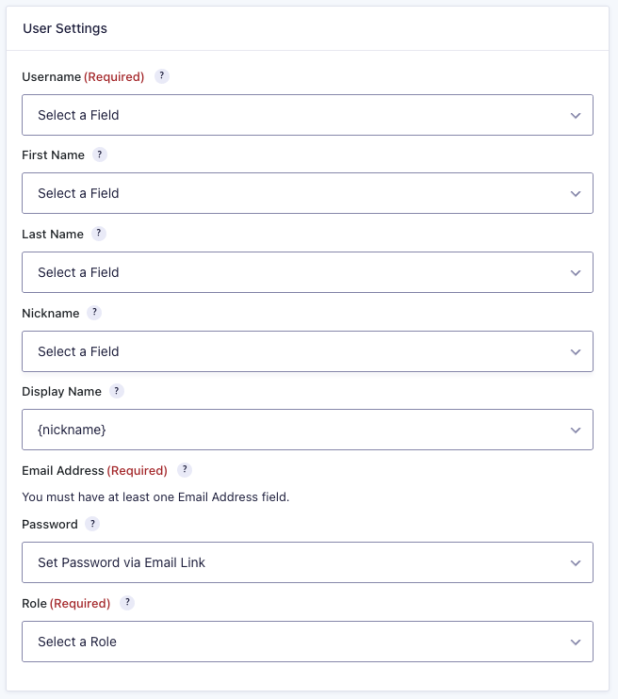Image resolution: width=618 pixels, height=699 pixels.
Task: Click the Username help question mark icon
Action: [162, 76]
